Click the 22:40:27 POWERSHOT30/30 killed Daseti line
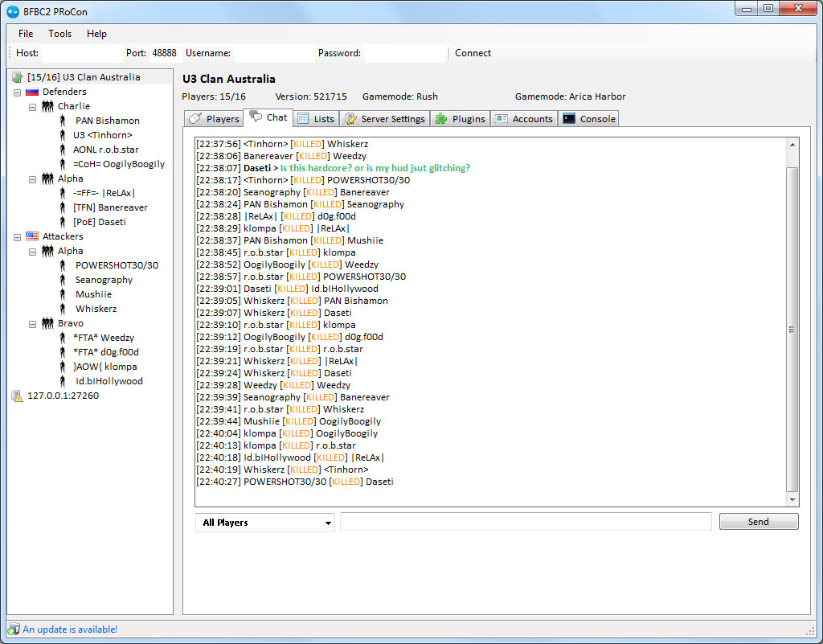823x644 pixels. pyautogui.click(x=294, y=482)
